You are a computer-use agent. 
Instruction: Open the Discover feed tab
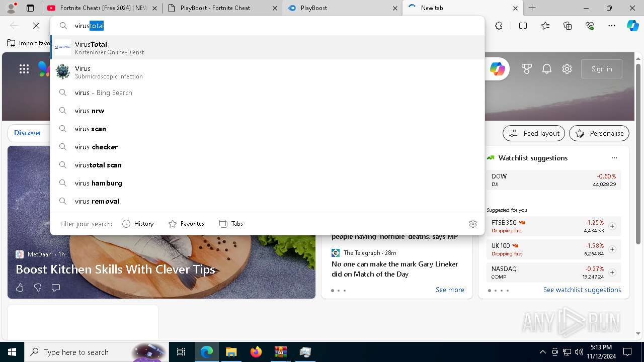[28, 133]
